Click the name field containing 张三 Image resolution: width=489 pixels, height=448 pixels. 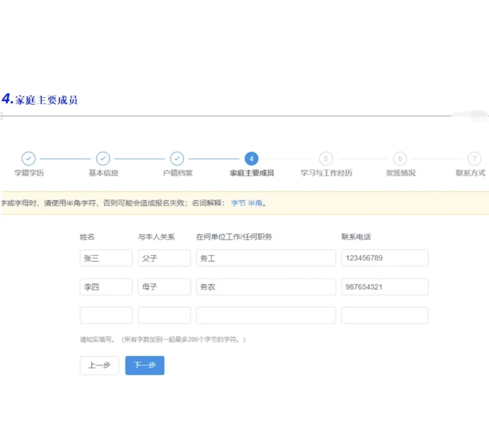(x=106, y=258)
